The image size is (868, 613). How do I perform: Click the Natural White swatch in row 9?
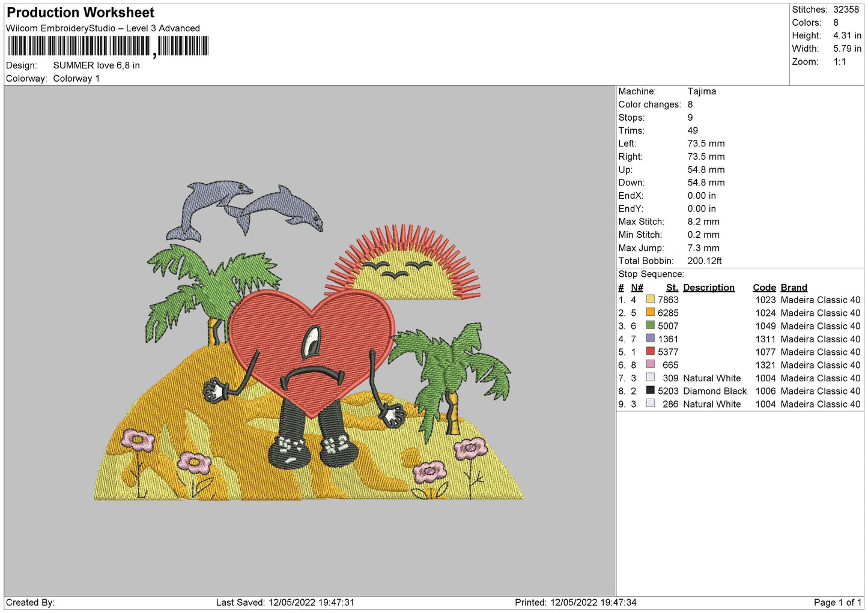[650, 403]
